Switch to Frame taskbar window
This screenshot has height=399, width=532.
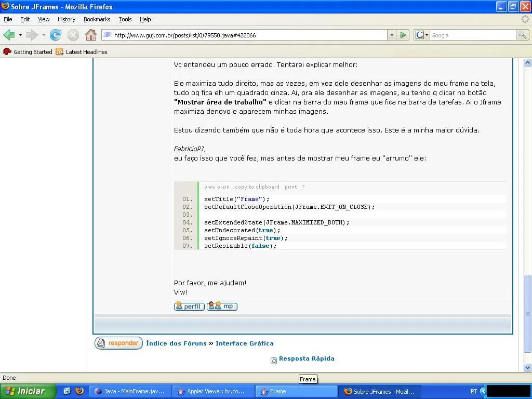(x=296, y=391)
